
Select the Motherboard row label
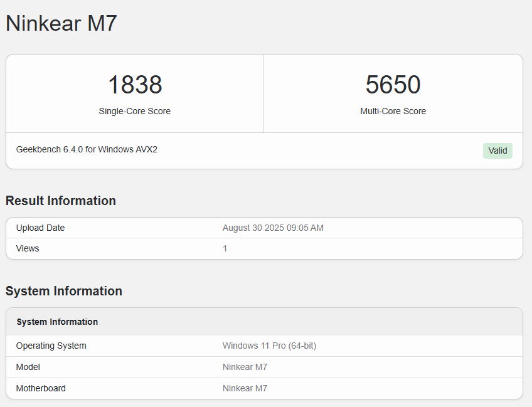coord(41,388)
